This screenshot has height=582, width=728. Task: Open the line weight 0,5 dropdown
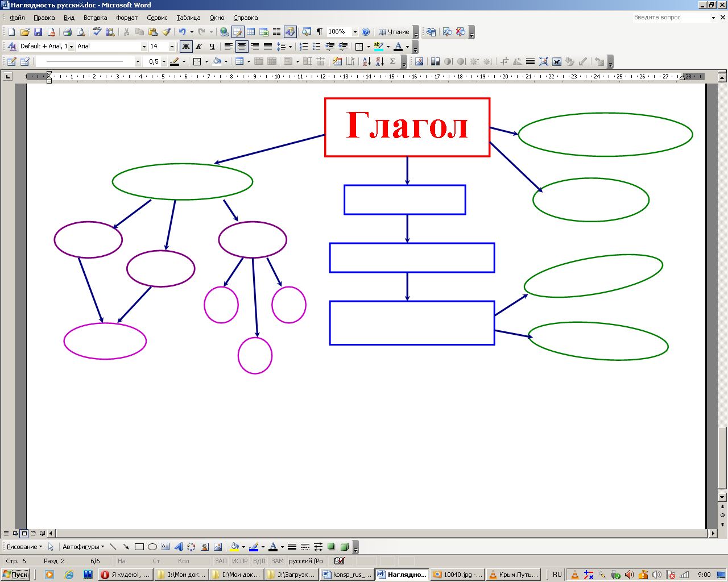click(x=164, y=61)
